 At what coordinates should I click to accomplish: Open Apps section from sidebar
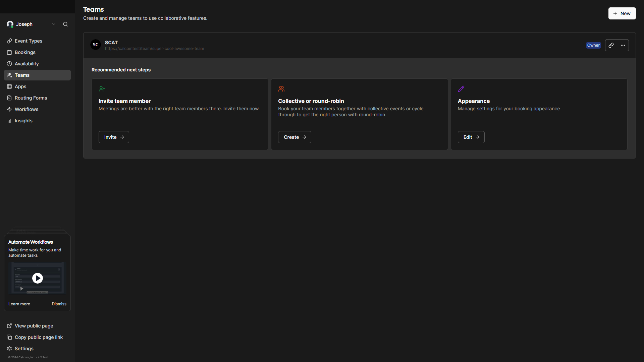[x=20, y=86]
